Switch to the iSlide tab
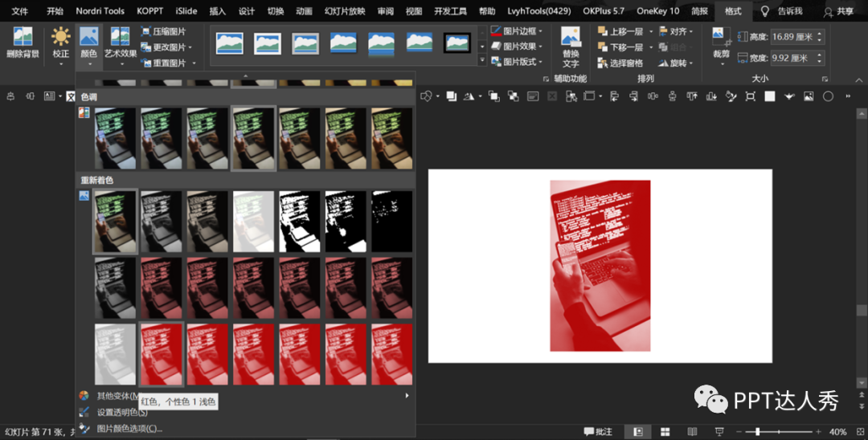868x440 pixels. (186, 11)
